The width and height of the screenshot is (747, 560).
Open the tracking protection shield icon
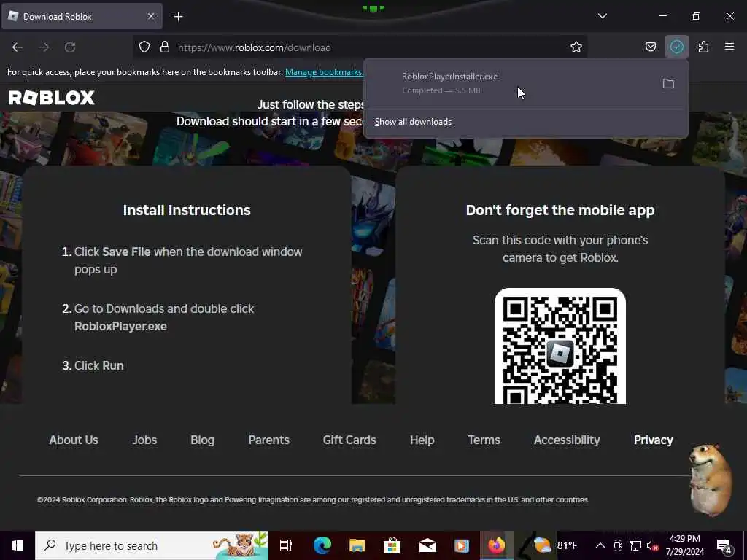(x=144, y=47)
